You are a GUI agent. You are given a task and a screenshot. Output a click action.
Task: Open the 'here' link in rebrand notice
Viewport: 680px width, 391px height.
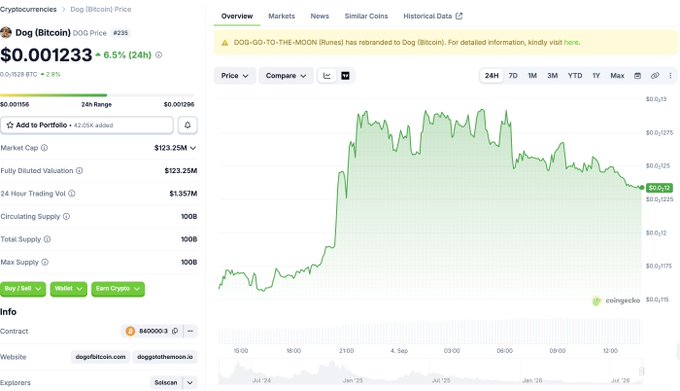tap(571, 42)
